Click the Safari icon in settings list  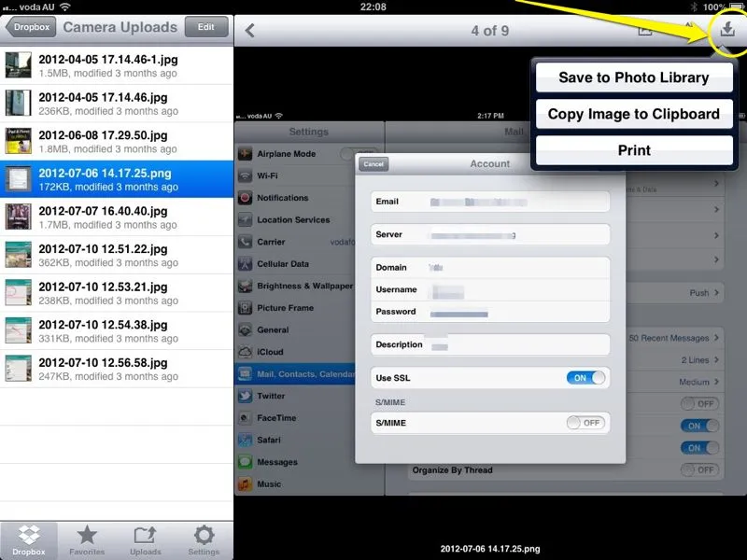246,440
